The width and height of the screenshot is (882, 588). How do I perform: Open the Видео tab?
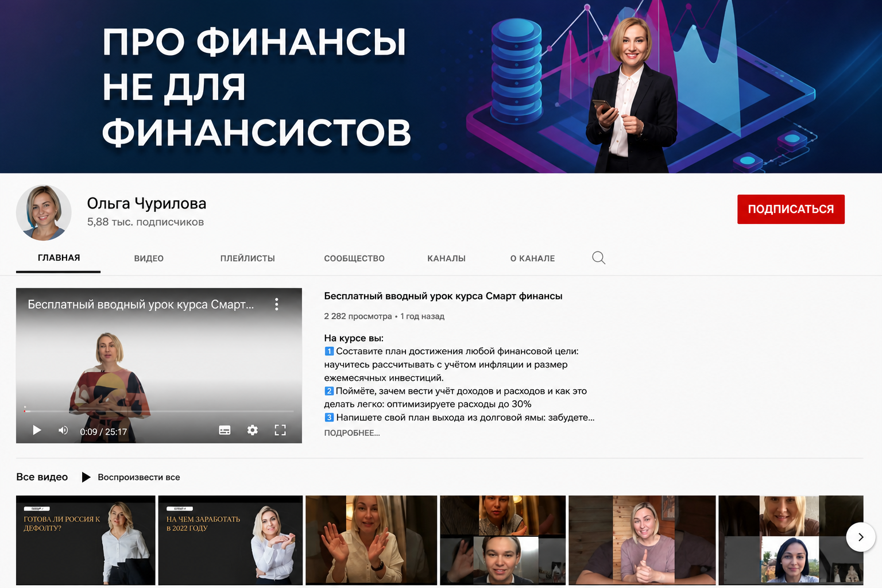point(149,258)
